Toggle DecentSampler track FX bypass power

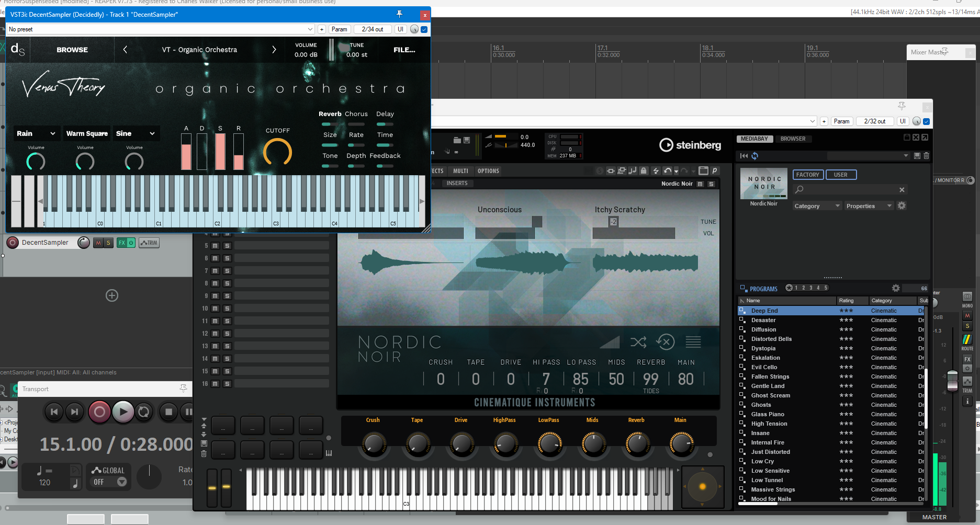(x=131, y=243)
